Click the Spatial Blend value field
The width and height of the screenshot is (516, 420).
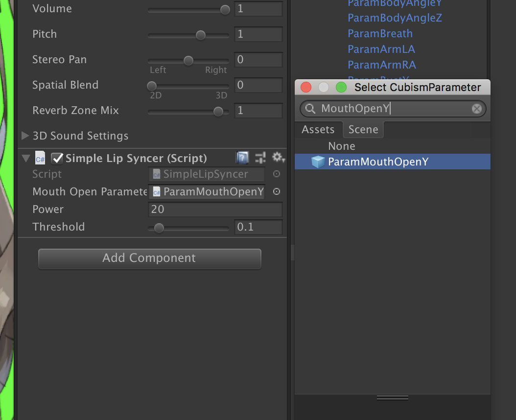pos(258,85)
